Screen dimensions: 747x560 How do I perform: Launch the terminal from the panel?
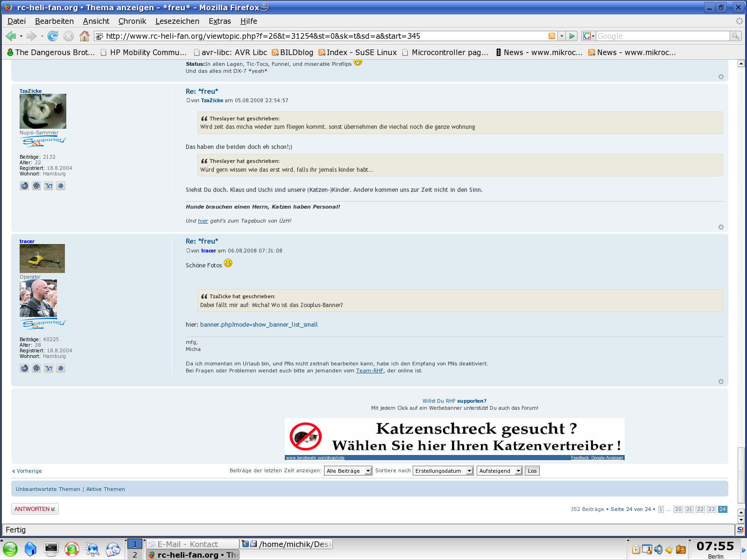point(51,549)
